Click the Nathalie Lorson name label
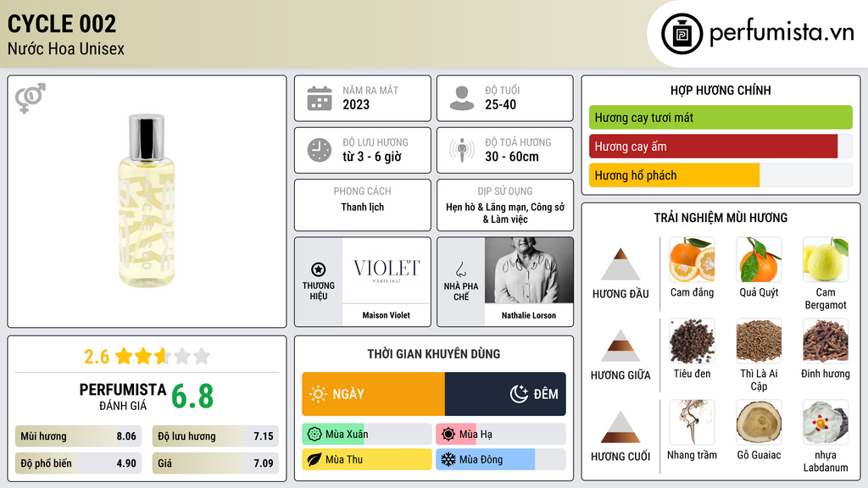This screenshot has width=868, height=488. tap(529, 315)
